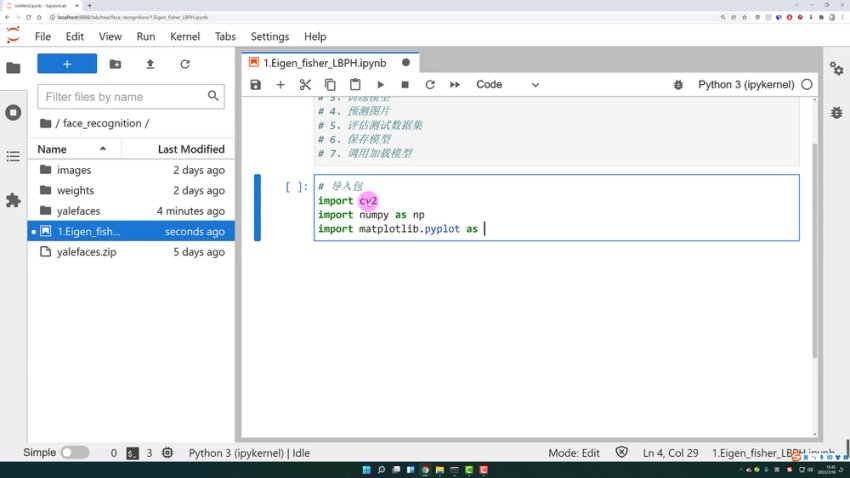Cut the selected cell using the scissors icon

point(306,85)
